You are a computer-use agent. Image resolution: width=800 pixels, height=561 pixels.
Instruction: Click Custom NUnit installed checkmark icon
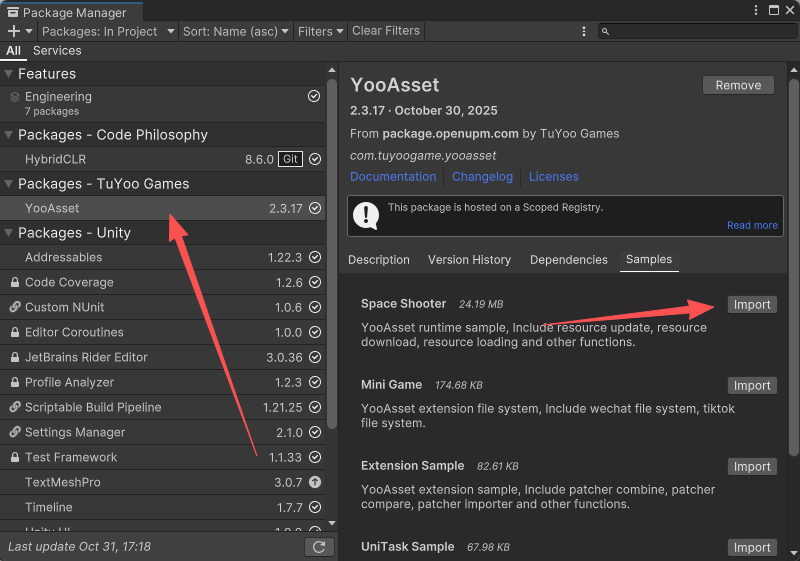coord(315,307)
